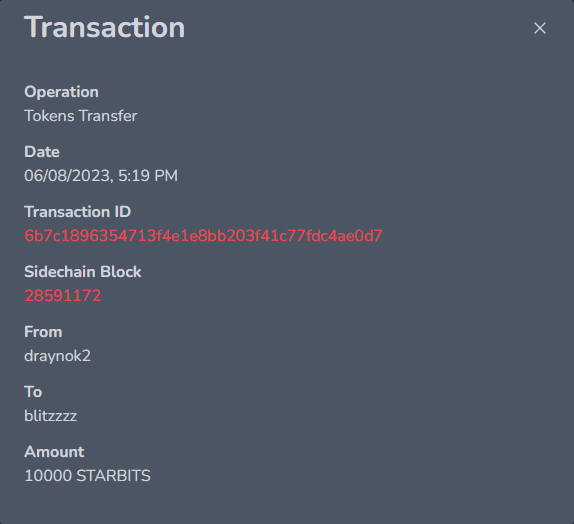Close the Transaction dialog with the X

pos(540,28)
